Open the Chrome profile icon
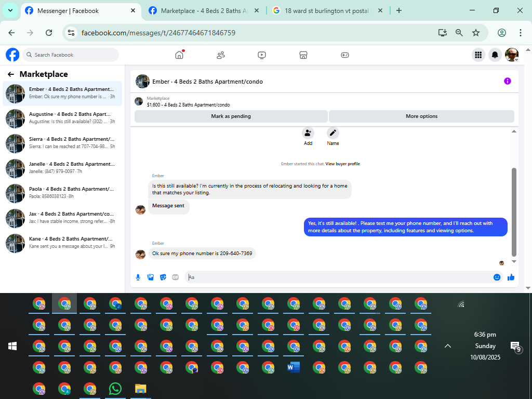Image resolution: width=532 pixels, height=399 pixels. (502, 33)
